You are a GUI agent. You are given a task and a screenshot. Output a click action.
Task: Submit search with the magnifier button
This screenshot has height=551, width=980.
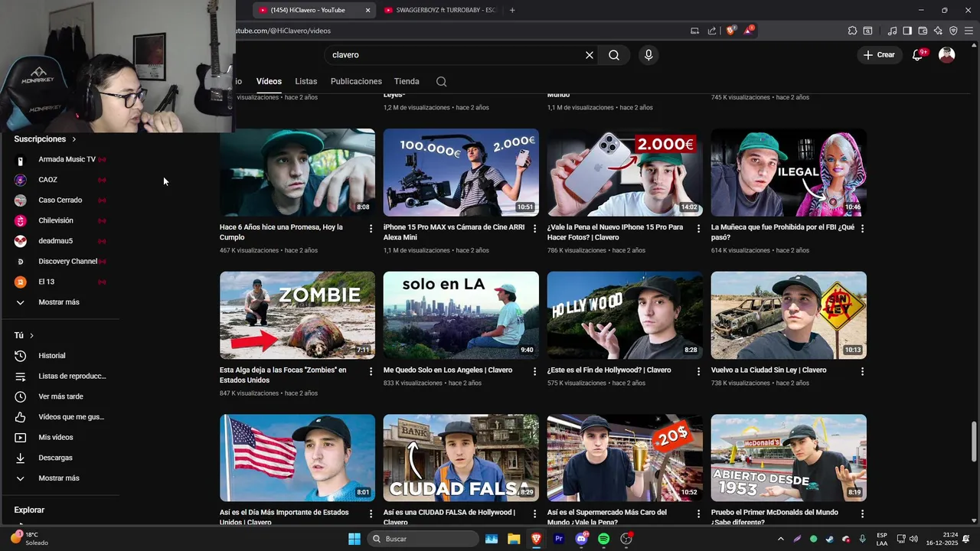coord(614,55)
